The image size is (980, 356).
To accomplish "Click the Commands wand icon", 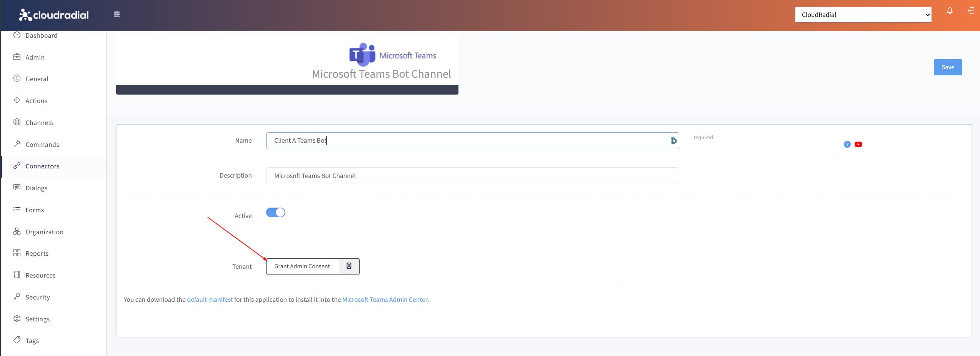I will pyautogui.click(x=17, y=144).
